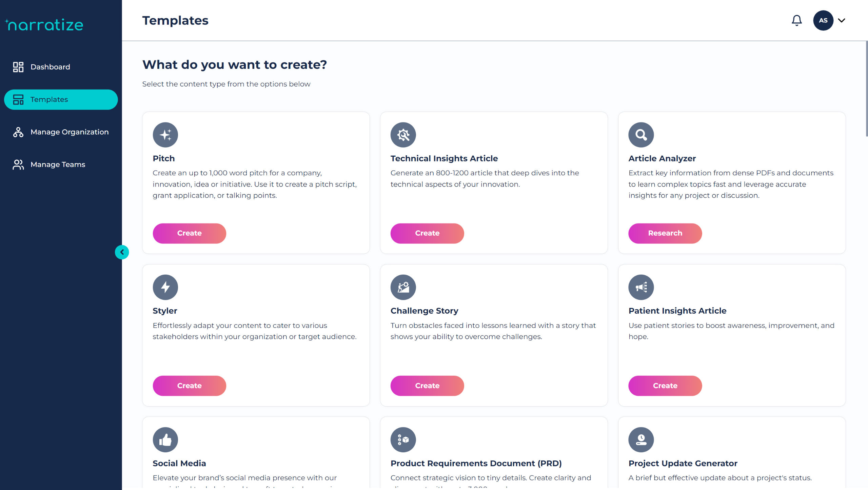The height and width of the screenshot is (490, 868).
Task: Click the Pitch sparkle icon
Action: 165,135
